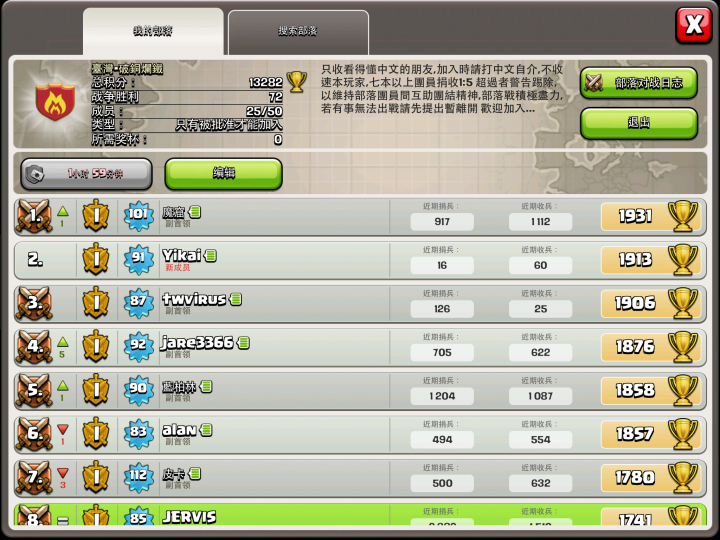The image size is (720, 540).
Task: Open the 搜索部落 tab
Action: point(298,31)
